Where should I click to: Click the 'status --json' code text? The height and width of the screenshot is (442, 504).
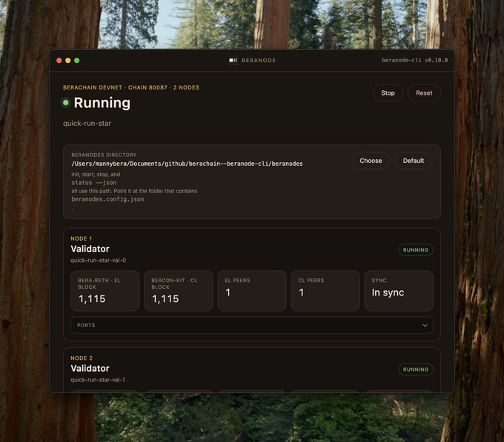[94, 183]
